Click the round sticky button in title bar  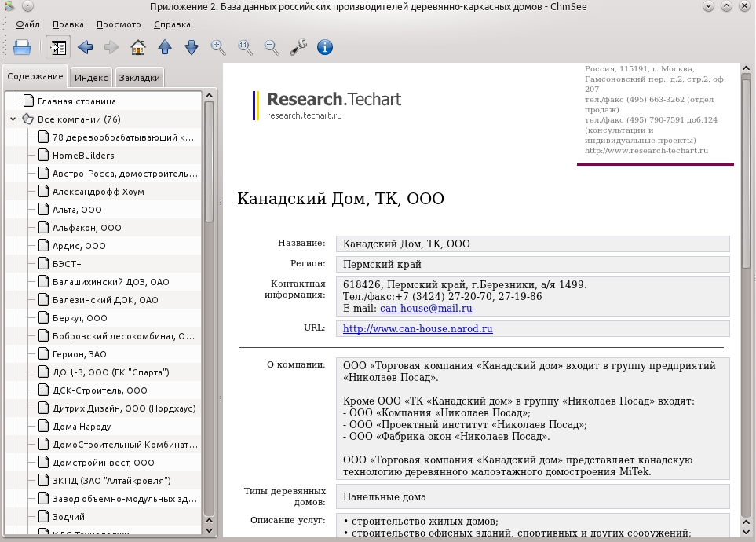[x=28, y=6]
